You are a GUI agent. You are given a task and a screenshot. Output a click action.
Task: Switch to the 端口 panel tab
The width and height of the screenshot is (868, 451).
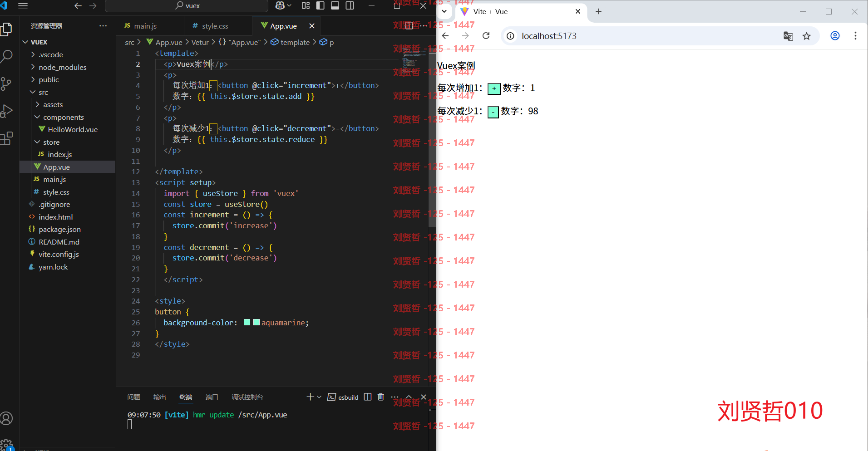[x=212, y=397]
